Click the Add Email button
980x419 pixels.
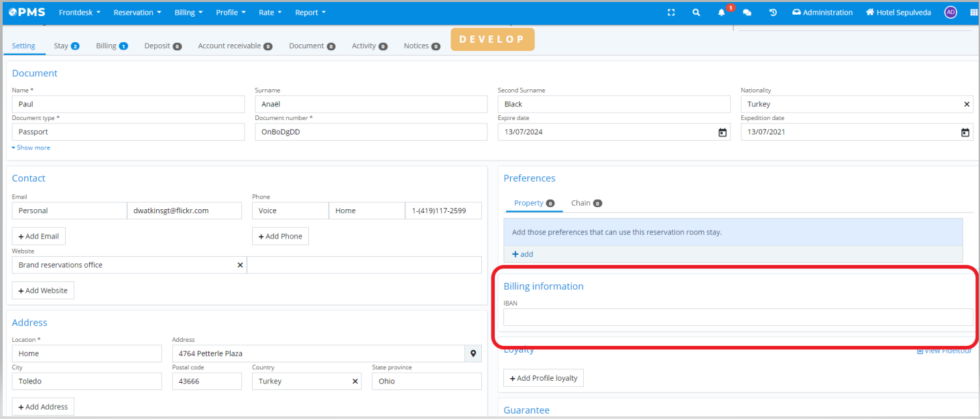point(39,236)
